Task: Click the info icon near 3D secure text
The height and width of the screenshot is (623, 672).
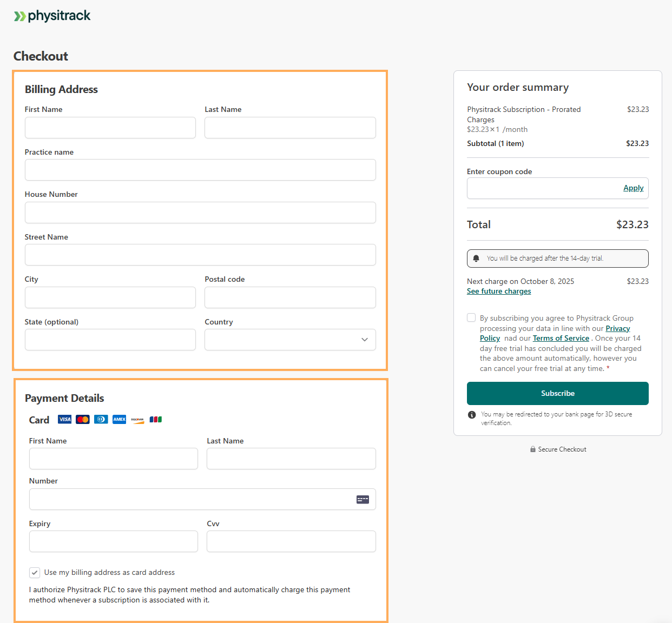Action: (471, 414)
